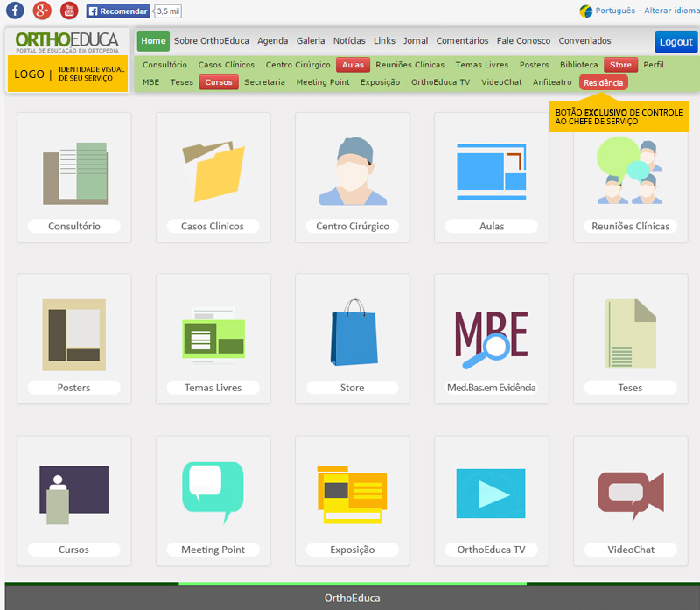Open the Aulas blue screen icon

tap(492, 172)
